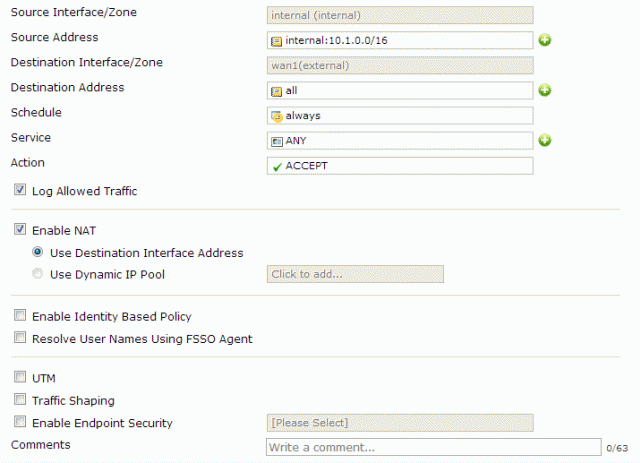The image size is (640, 463).
Task: Click the clock icon in Schedule field
Action: pos(276,116)
